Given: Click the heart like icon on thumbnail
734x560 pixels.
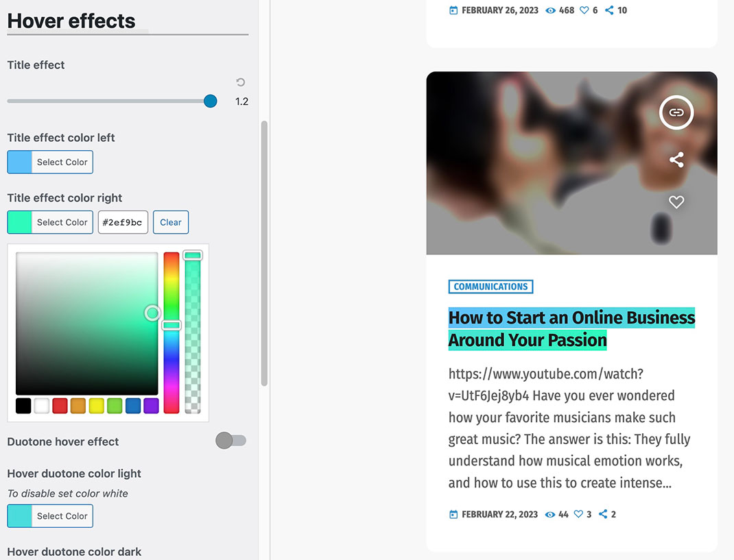Looking at the screenshot, I should tap(676, 202).
